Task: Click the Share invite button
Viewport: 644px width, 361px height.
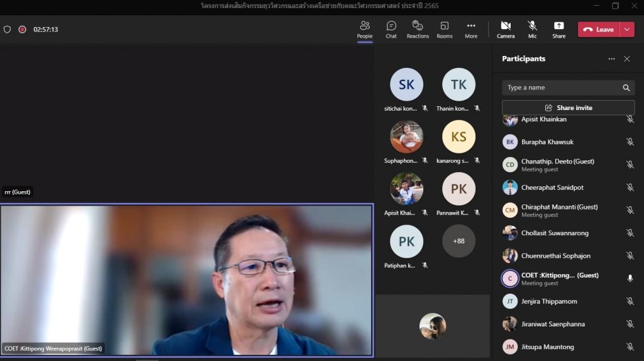Action: click(x=568, y=108)
